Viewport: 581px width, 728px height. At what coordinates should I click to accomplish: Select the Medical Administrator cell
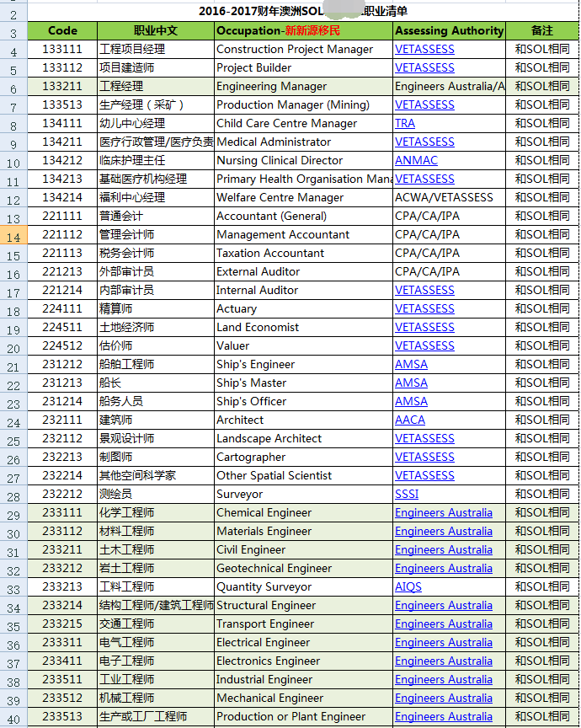pos(303,142)
